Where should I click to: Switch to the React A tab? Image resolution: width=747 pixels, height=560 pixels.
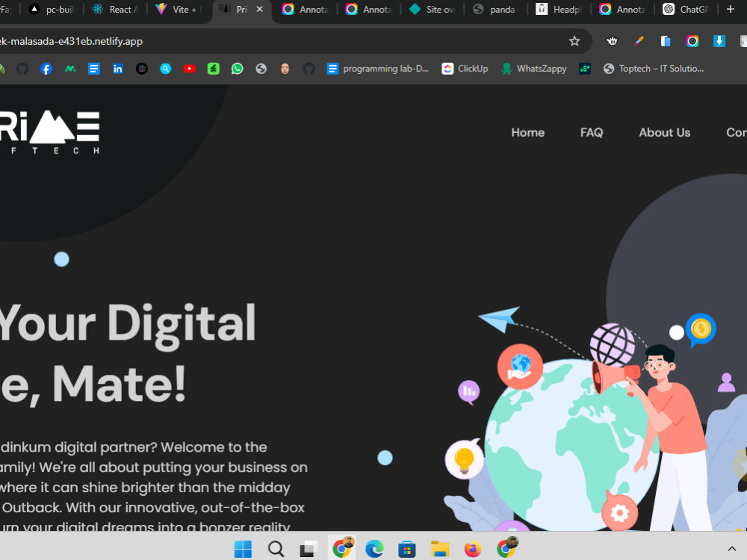[x=116, y=10]
